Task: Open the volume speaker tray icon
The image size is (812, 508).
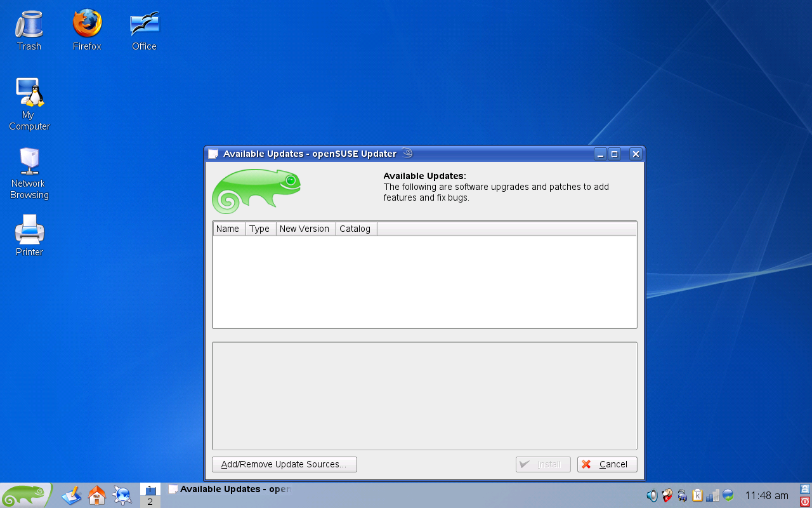Action: pos(652,495)
